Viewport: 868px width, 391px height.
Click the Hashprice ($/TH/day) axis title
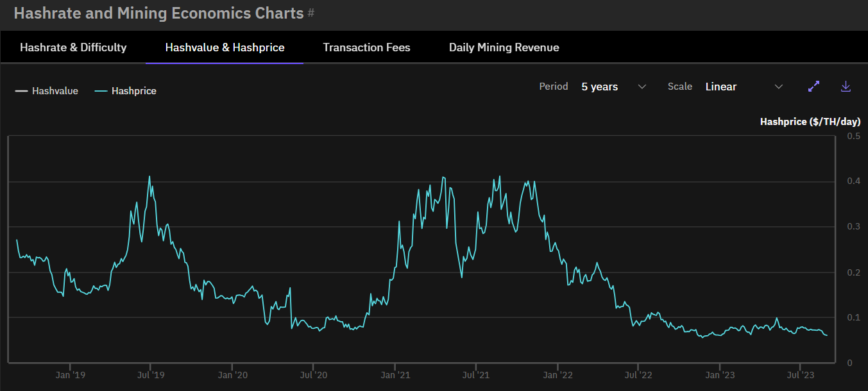(x=810, y=121)
